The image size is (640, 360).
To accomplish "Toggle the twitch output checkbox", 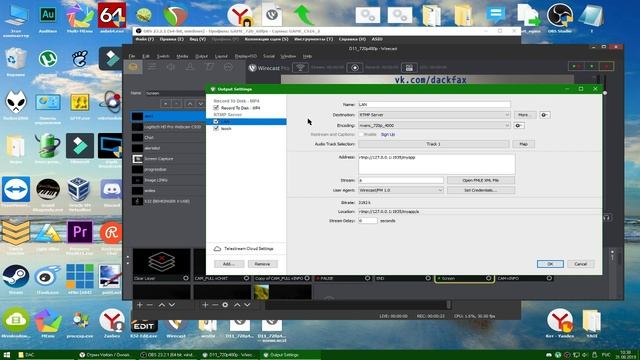I will pos(216,129).
